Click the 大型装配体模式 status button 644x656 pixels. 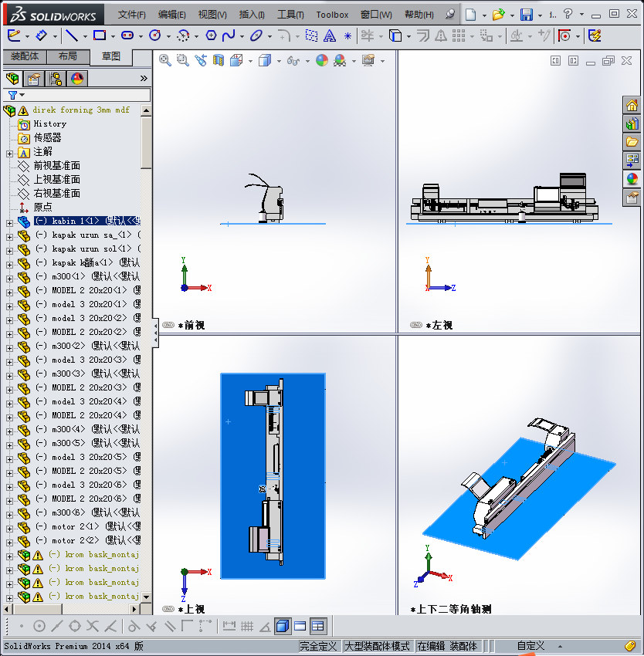[377, 646]
